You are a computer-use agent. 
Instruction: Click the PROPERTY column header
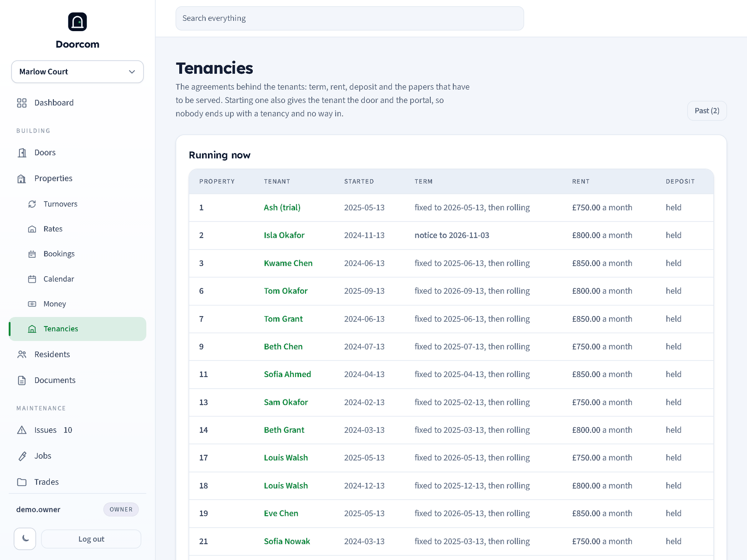pos(217,181)
